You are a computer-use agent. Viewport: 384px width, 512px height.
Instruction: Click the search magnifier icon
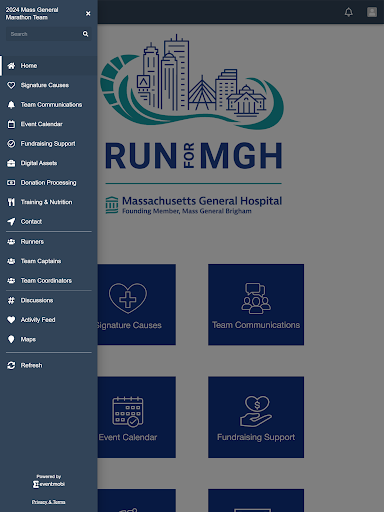tap(85, 34)
